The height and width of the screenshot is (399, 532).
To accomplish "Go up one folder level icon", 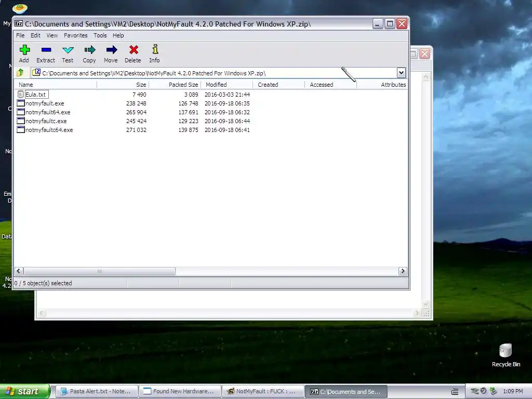I will (x=20, y=72).
